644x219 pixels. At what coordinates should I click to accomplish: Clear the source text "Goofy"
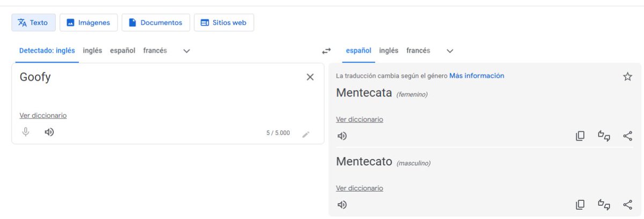tap(310, 77)
